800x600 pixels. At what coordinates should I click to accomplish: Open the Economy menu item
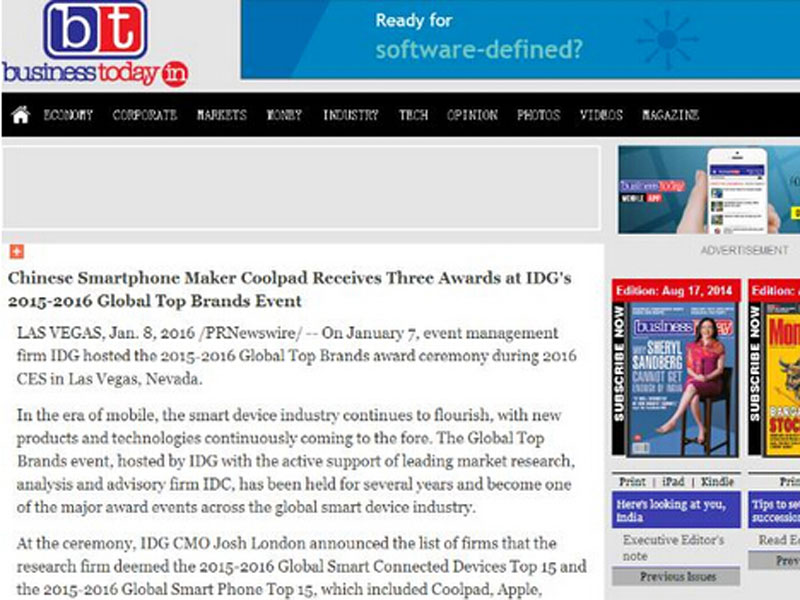[68, 115]
